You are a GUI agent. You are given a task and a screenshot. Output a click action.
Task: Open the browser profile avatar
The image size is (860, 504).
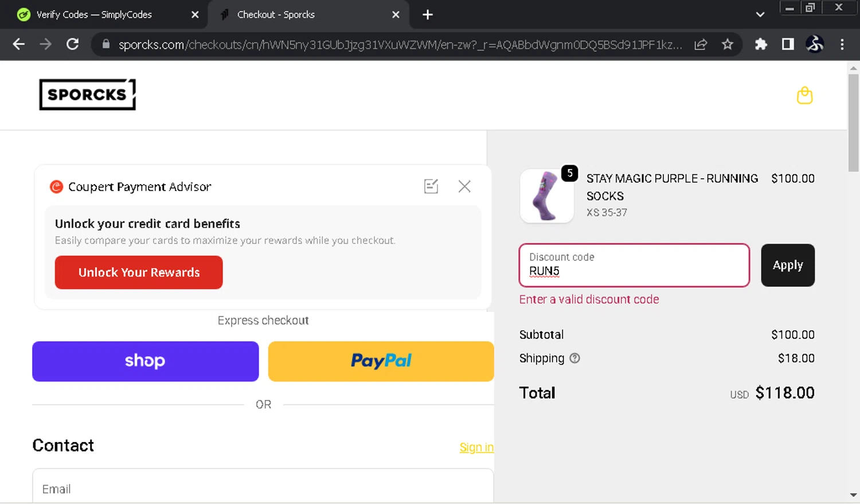tap(815, 44)
